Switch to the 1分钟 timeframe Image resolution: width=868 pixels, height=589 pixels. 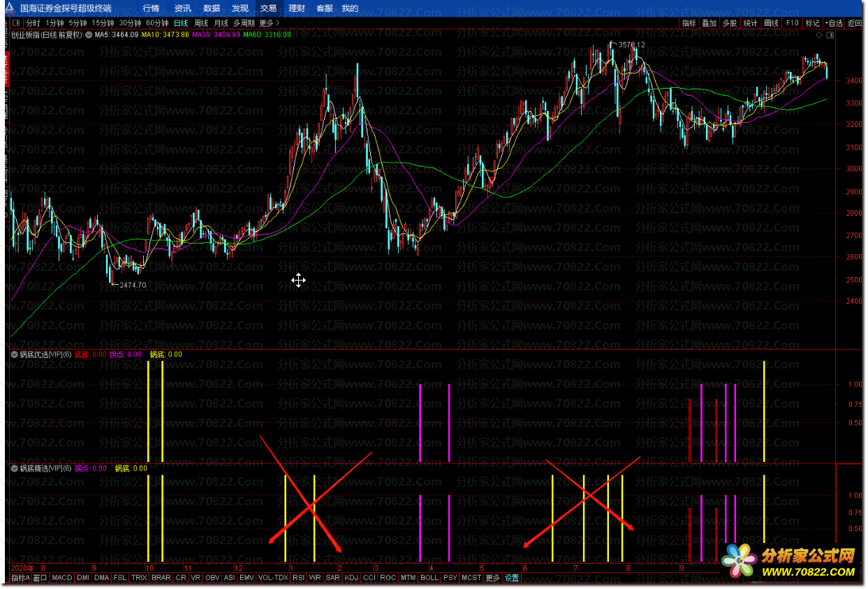55,22
